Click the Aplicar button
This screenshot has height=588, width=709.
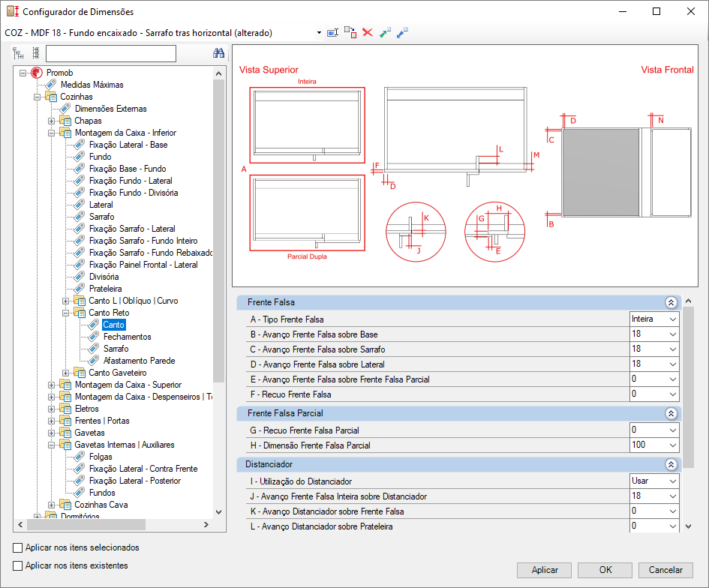(x=545, y=570)
